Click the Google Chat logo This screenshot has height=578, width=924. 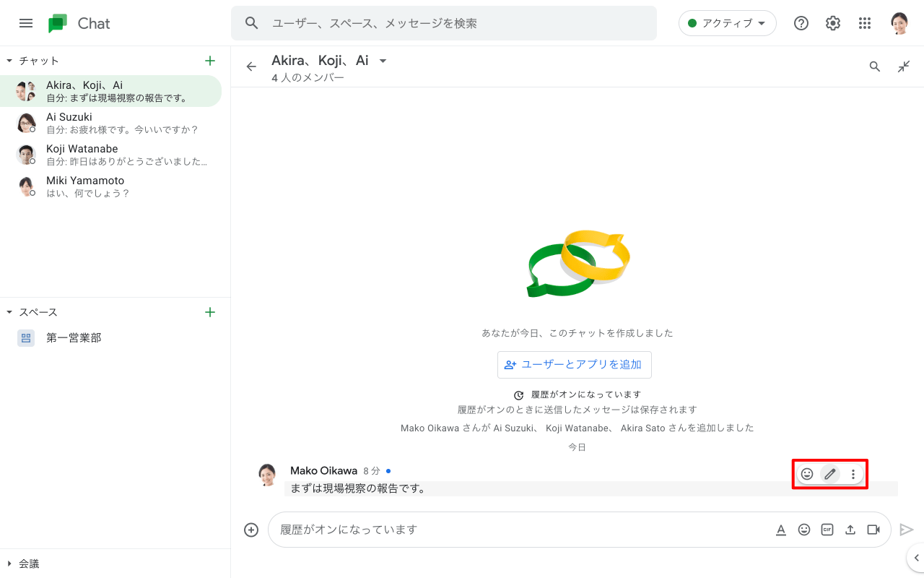(x=79, y=23)
